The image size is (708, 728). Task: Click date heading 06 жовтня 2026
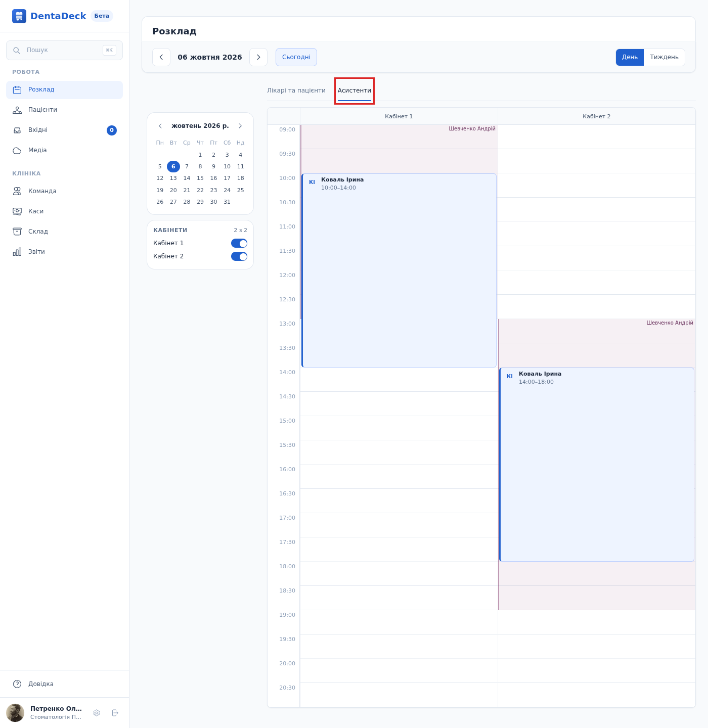point(210,57)
